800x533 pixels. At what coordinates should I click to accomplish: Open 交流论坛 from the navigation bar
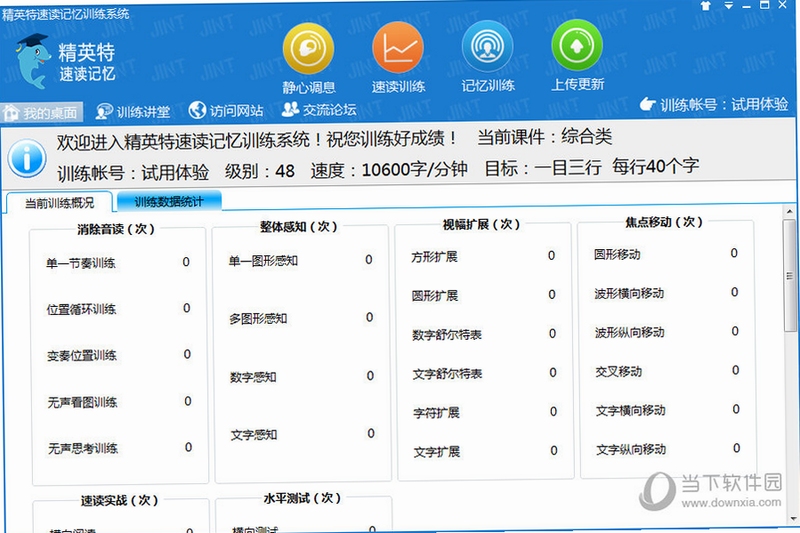click(x=319, y=109)
